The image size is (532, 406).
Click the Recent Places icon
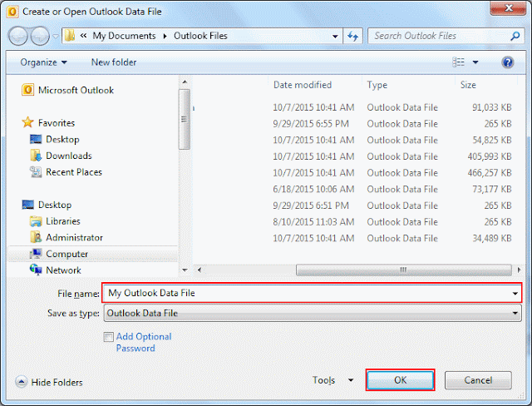36,171
